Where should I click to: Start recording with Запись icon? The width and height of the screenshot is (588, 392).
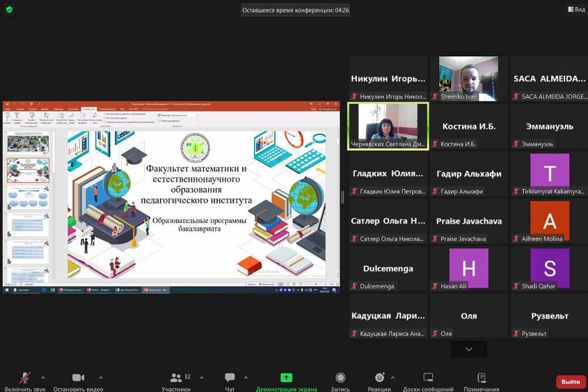pyautogui.click(x=340, y=378)
